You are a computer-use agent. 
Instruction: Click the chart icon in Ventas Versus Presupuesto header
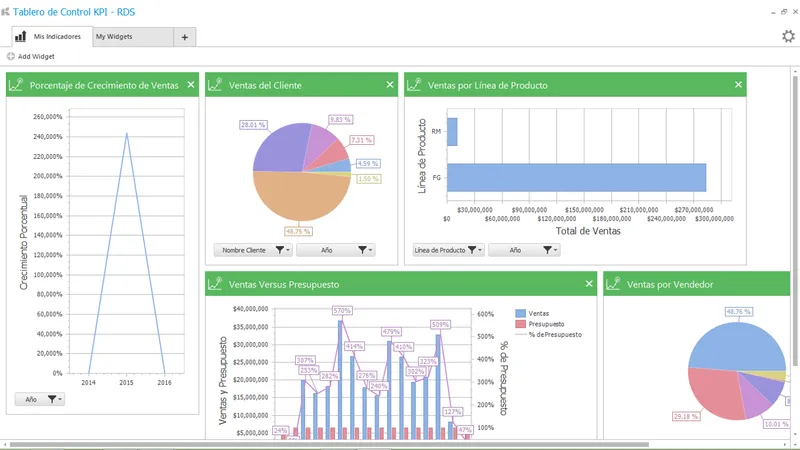pyautogui.click(x=215, y=284)
